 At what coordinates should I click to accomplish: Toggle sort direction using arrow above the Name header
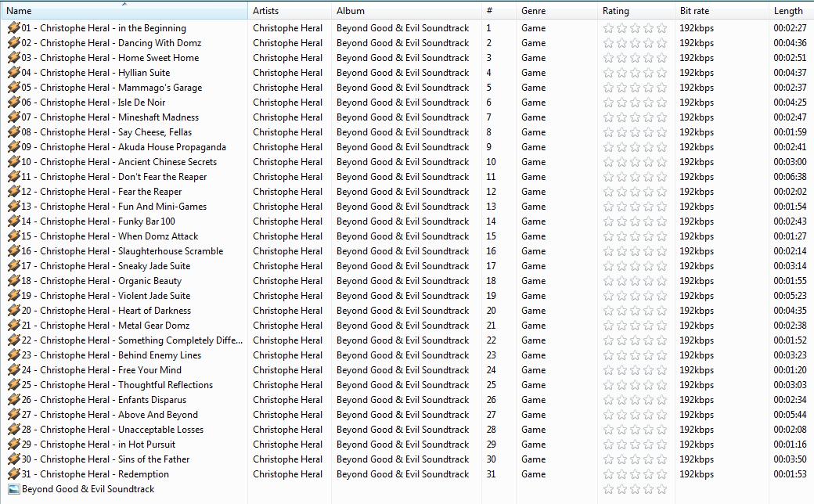tap(124, 4)
